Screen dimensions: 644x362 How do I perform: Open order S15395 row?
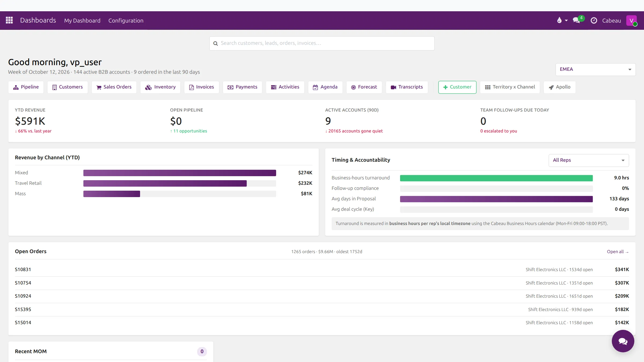322,309
